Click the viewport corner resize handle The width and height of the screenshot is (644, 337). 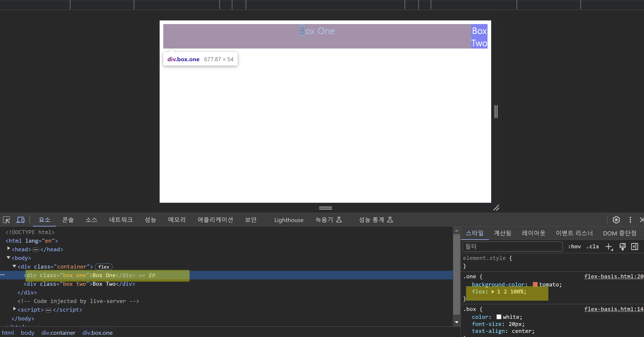(496, 208)
